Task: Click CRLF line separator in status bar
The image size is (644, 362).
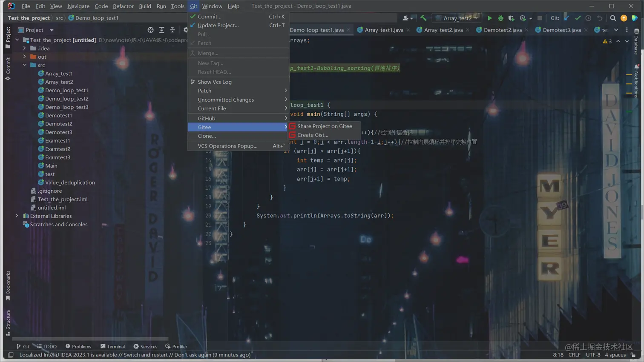Action: point(574,355)
